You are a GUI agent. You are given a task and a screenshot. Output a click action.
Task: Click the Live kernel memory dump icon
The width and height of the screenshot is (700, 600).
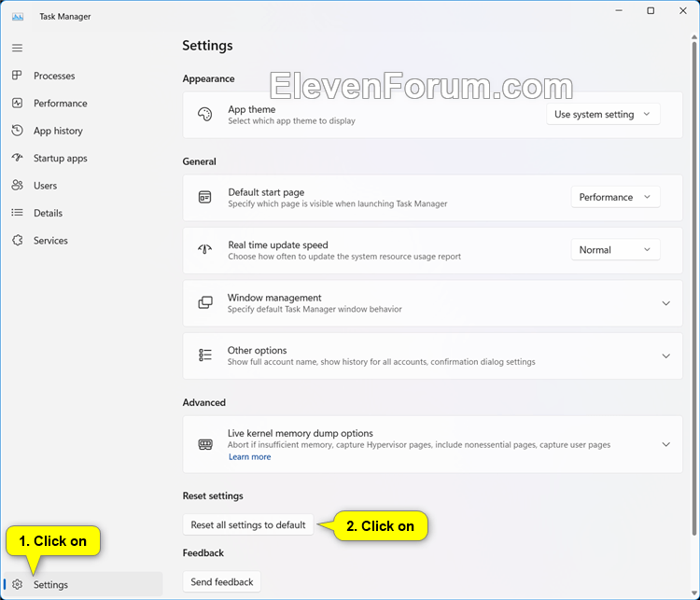coord(205,444)
